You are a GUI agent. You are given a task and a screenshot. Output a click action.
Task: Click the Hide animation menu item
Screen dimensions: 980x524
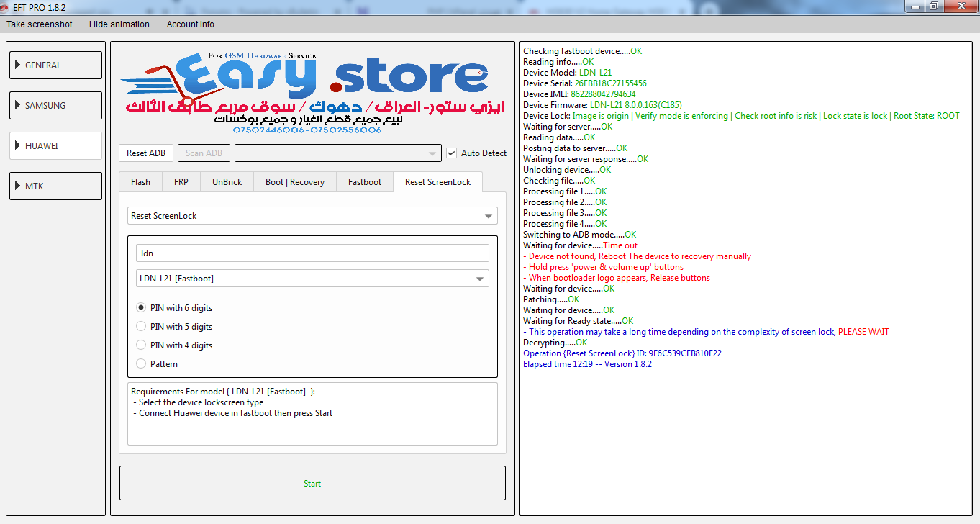(119, 24)
